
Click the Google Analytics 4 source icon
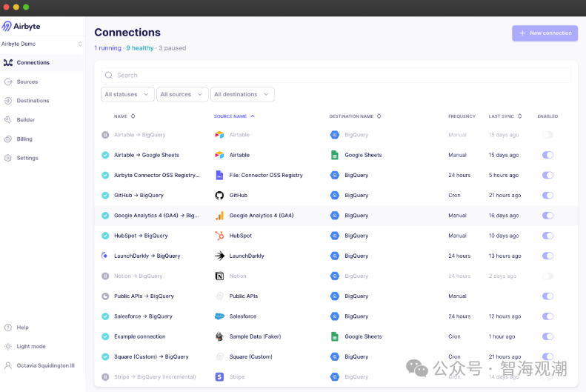[x=219, y=215]
